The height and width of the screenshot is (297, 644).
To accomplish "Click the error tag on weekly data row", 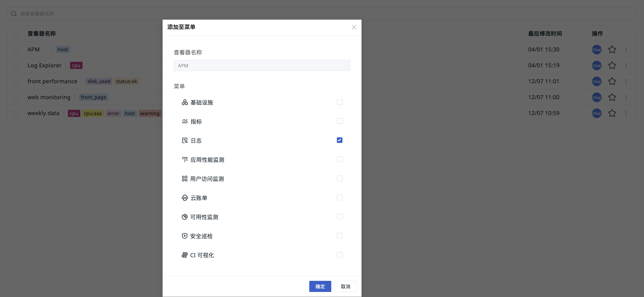I will (113, 113).
